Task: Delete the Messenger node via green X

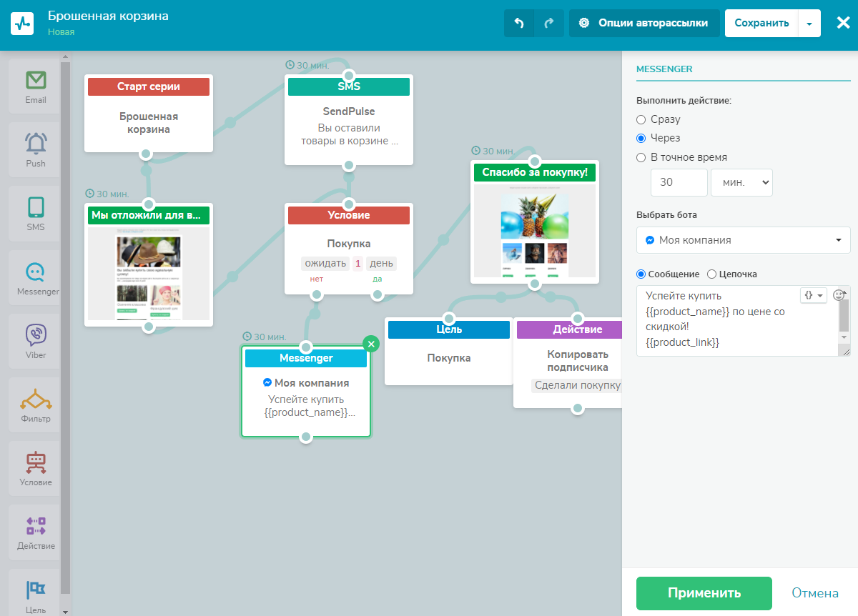Action: point(370,344)
